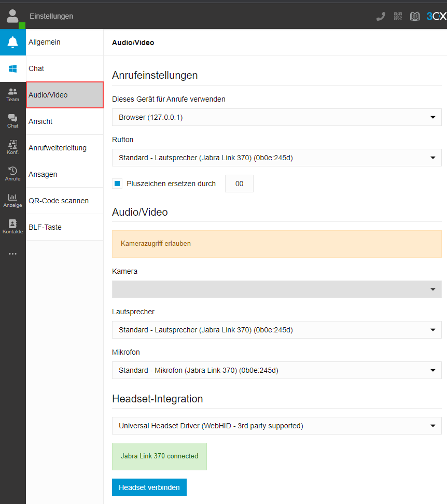Open Kontakte contacts icon

click(x=13, y=227)
